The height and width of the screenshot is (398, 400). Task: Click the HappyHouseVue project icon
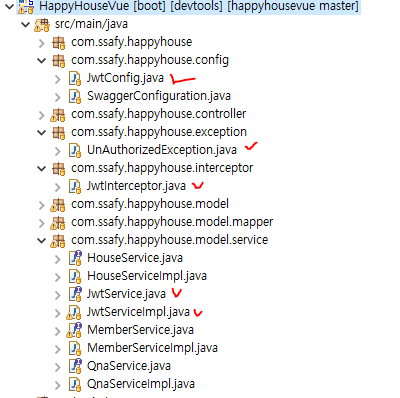[x=26, y=6]
